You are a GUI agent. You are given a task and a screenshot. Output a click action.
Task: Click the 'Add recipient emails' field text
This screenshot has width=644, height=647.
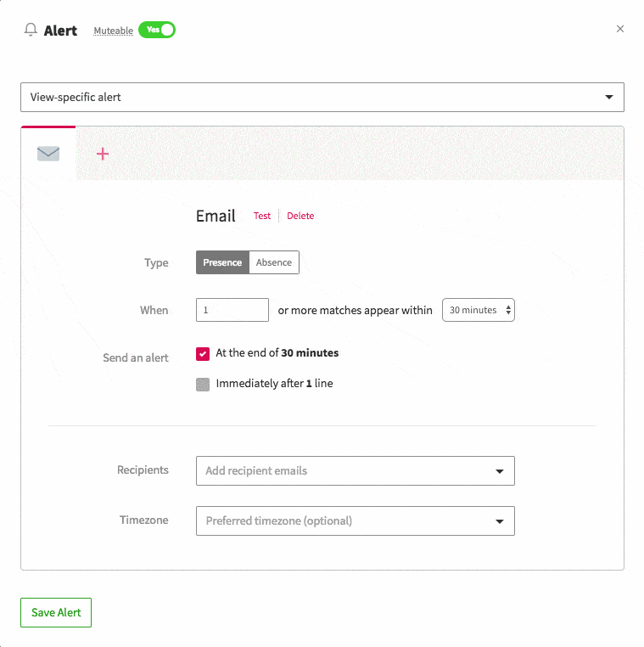point(256,470)
